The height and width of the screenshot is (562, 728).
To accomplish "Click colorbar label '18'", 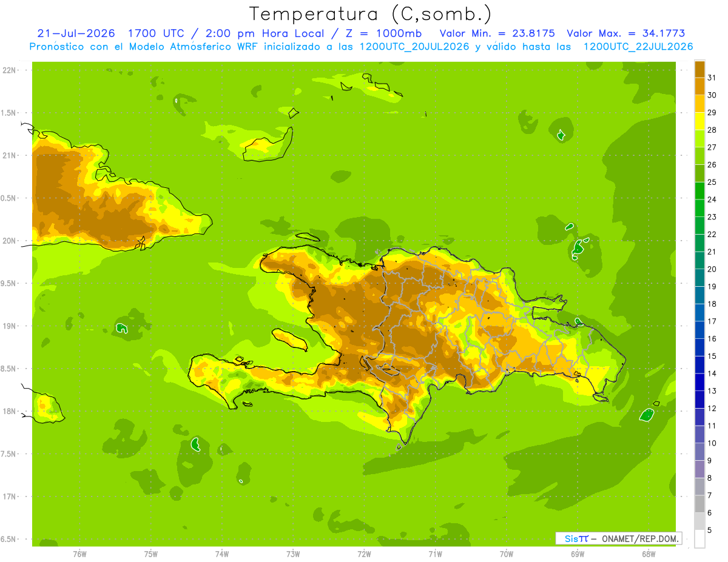I will coord(711,304).
